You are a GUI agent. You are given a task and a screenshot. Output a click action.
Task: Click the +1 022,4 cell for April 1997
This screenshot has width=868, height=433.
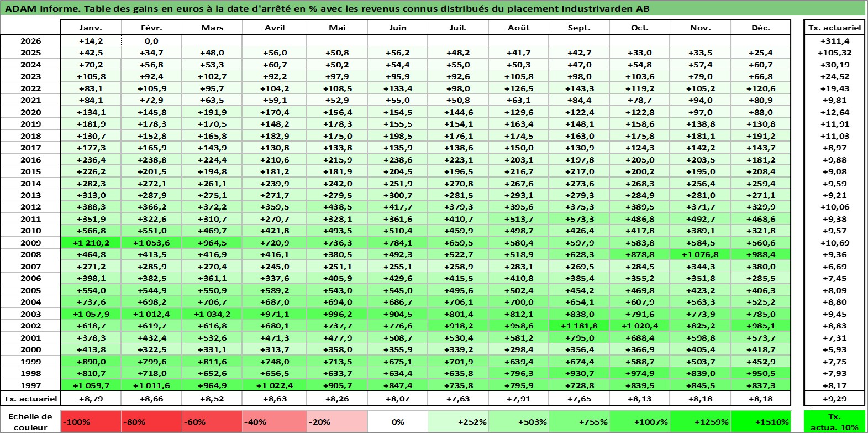point(275,385)
